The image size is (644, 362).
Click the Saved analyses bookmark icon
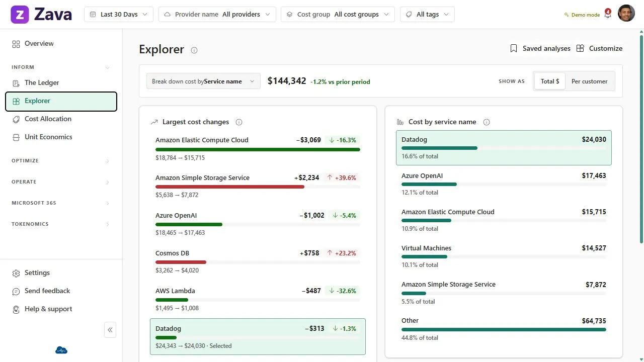pyautogui.click(x=514, y=49)
